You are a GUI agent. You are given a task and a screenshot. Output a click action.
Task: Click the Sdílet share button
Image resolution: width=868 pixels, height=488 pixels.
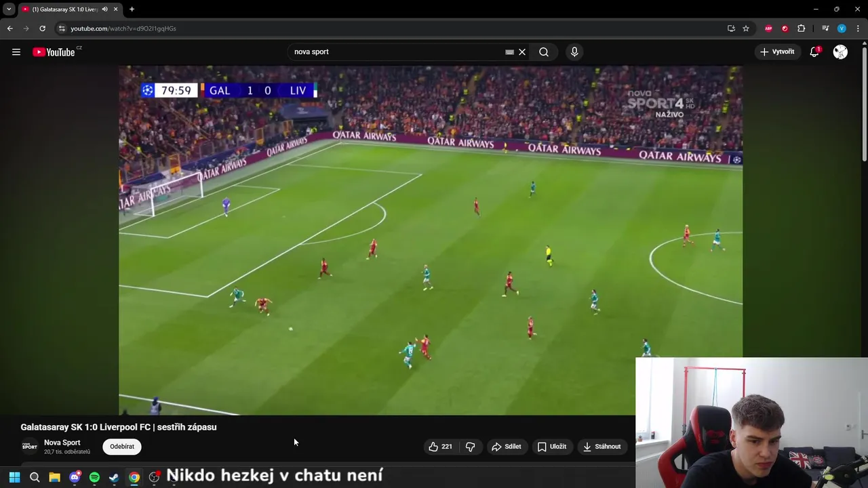507,447
